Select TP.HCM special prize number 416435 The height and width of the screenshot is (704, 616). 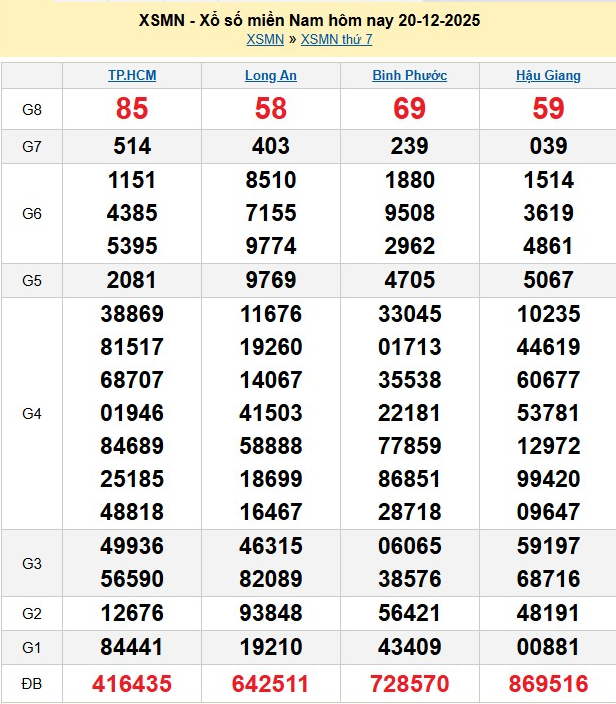tap(132, 684)
